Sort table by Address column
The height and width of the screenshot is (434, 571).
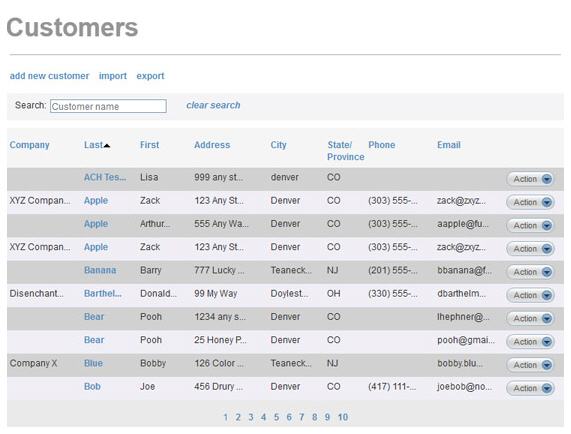click(212, 145)
